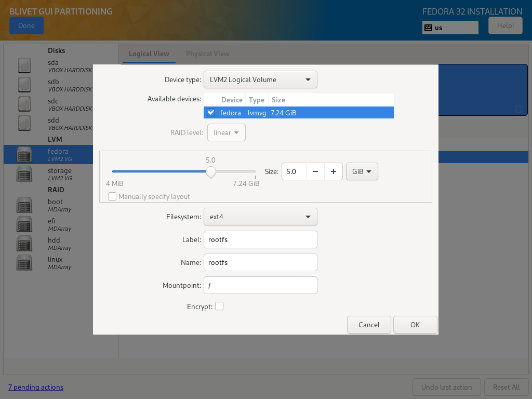Click the linux MDArray icon

point(24,262)
